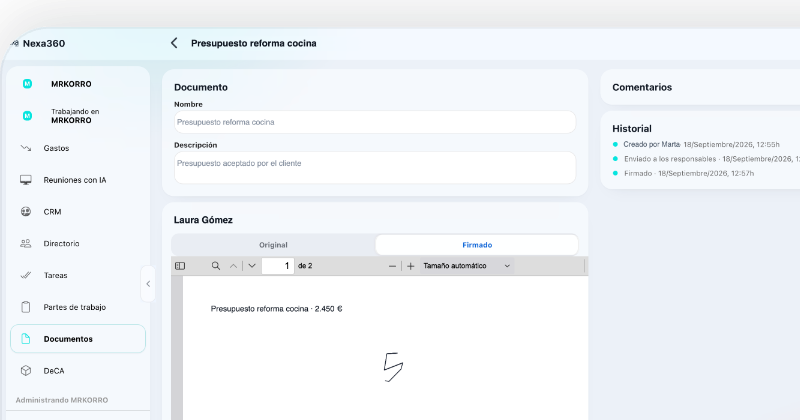Click the Directorio people icon
800x420 pixels.
coord(26,243)
